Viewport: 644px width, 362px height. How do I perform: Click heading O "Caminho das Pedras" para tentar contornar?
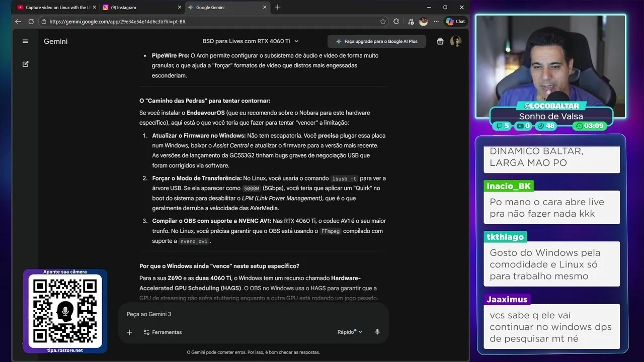click(x=205, y=101)
